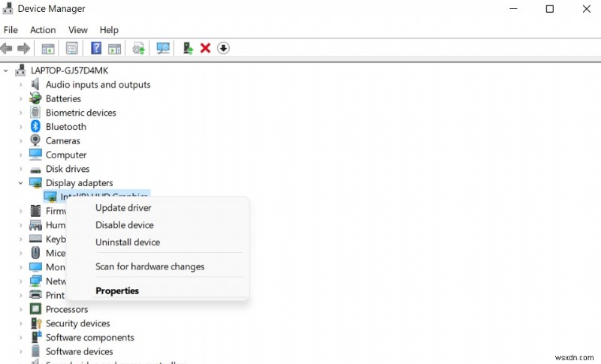
Task: Click the blue Help question mark toolbar icon
Action: point(96,48)
